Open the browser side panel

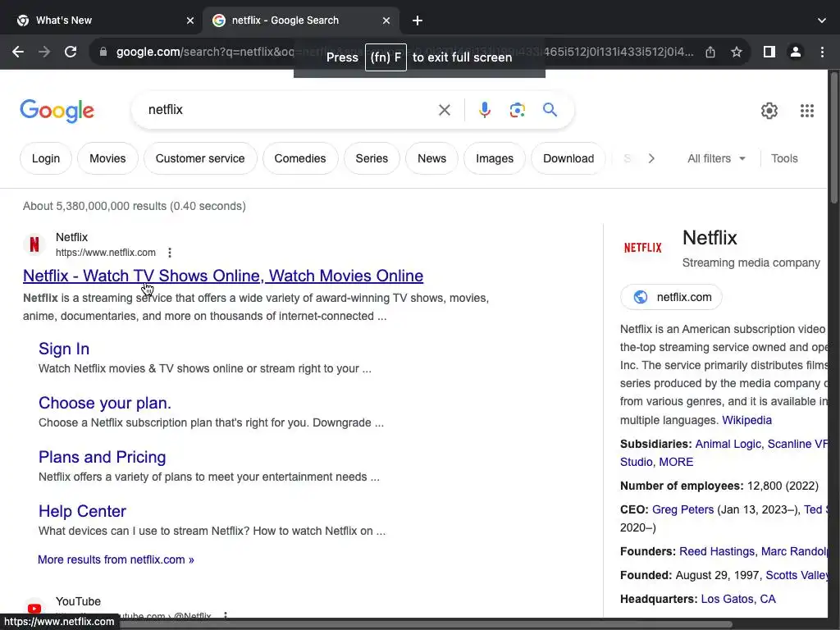click(x=769, y=52)
